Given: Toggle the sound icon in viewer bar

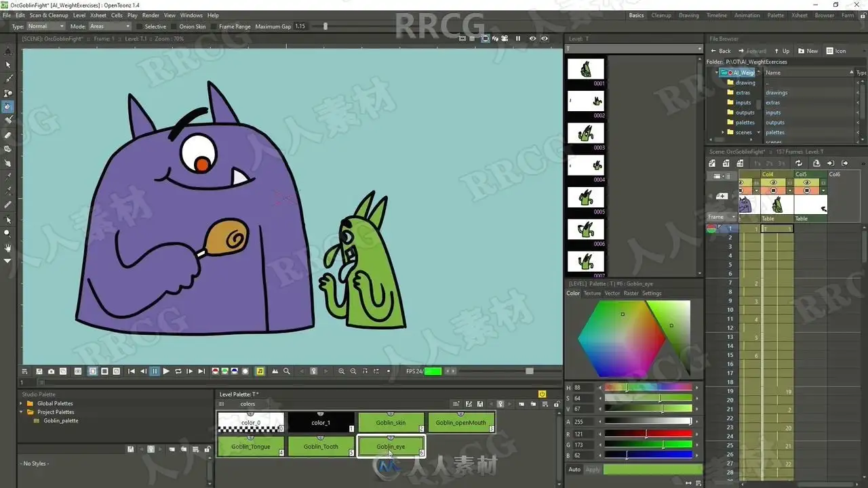Looking at the screenshot, I should point(260,371).
